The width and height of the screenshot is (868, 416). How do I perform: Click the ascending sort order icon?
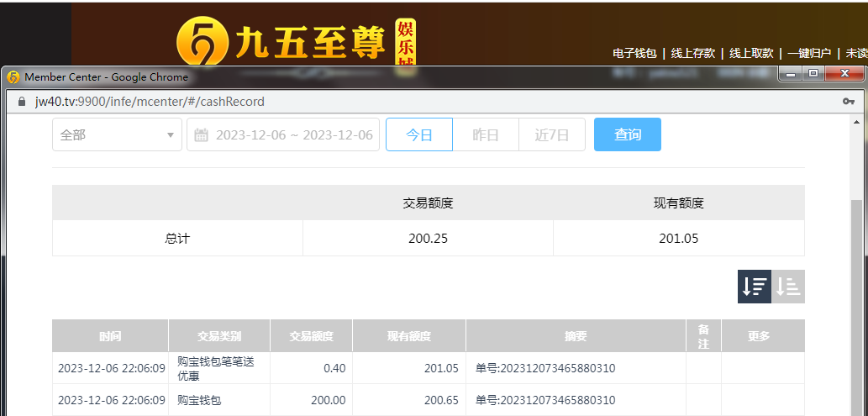[788, 287]
